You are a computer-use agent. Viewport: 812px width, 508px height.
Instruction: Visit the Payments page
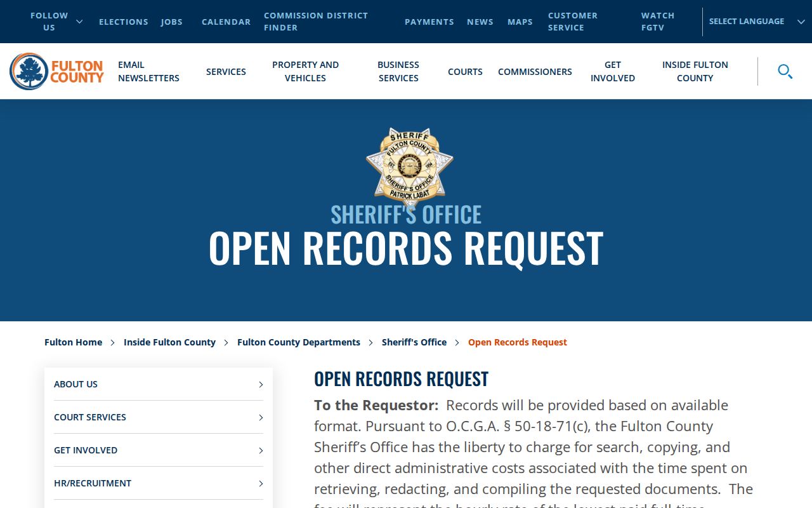(429, 22)
